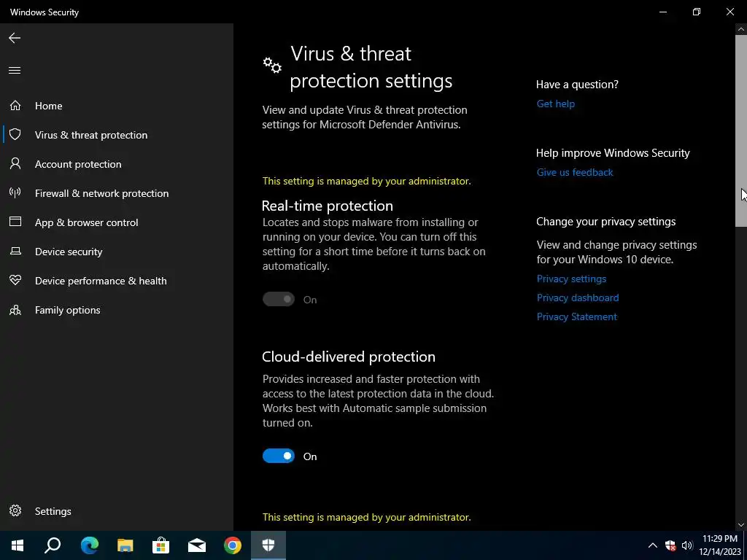Open Virus & threat protection section

(x=91, y=135)
